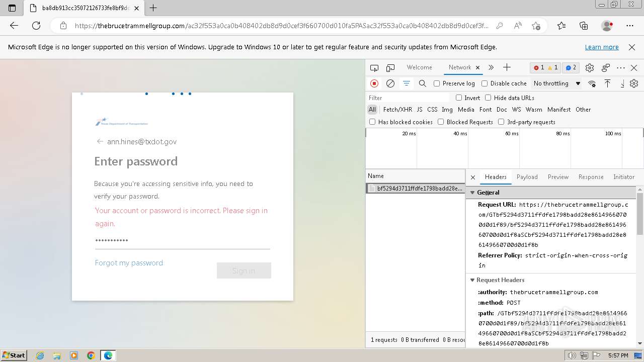Open the profile avatar menu
The height and width of the screenshot is (362, 644).
click(607, 26)
